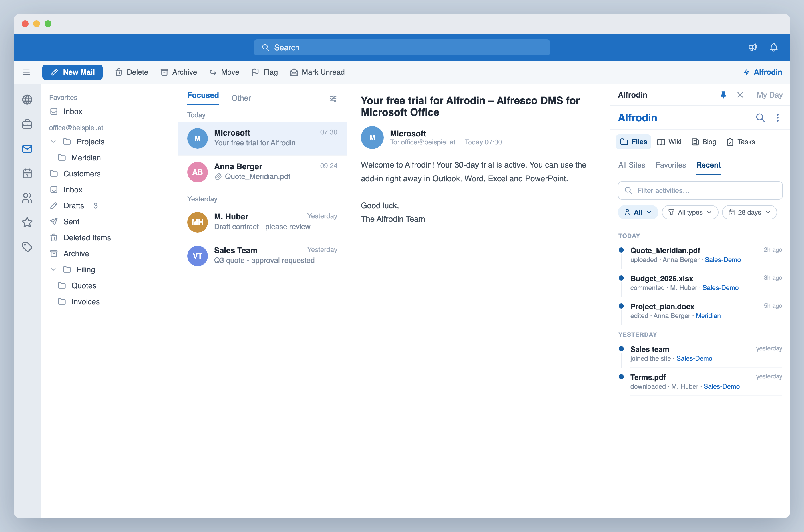Collapse the Projects folder chevron
This screenshot has height=532, width=804.
pyautogui.click(x=53, y=142)
